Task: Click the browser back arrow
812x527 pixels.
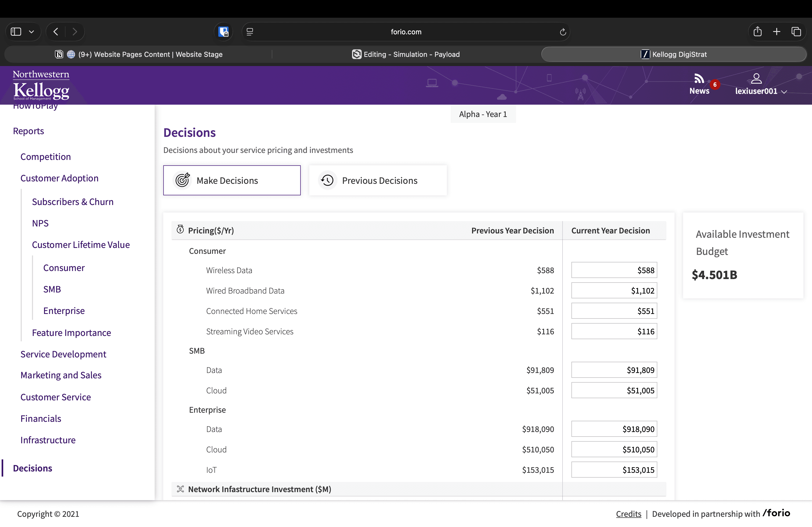Action: tap(56, 32)
